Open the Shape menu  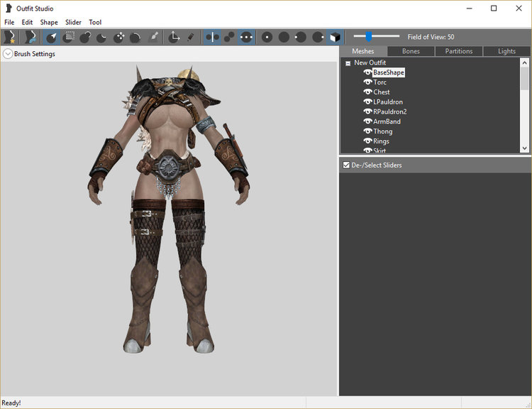[x=49, y=23]
